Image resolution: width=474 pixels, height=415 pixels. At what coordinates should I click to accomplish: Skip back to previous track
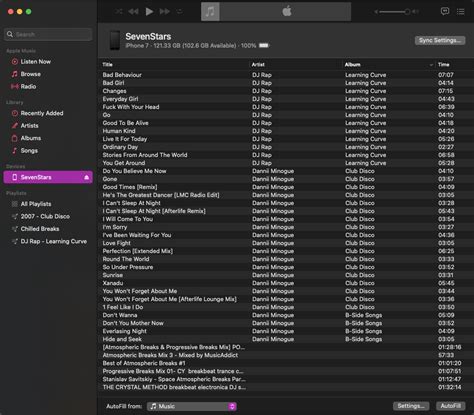pyautogui.click(x=133, y=12)
